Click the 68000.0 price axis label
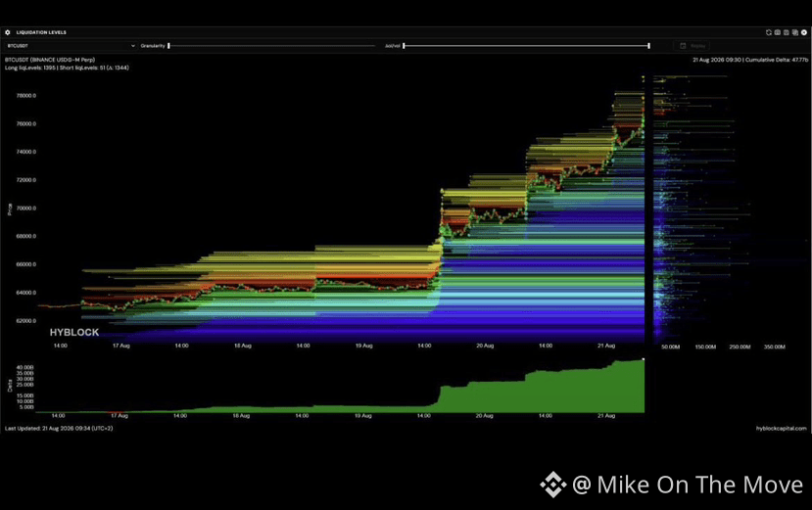This screenshot has height=510, width=812. click(26, 236)
